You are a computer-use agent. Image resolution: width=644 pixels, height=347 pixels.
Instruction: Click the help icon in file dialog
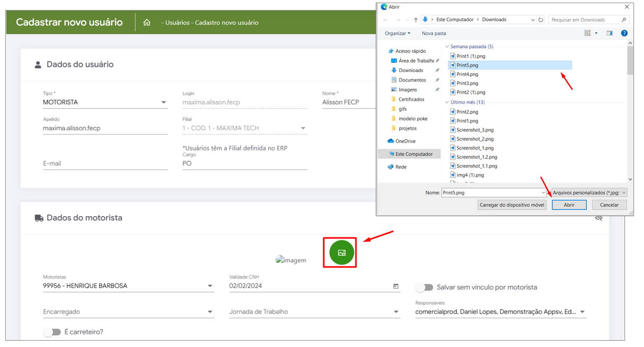click(x=624, y=33)
